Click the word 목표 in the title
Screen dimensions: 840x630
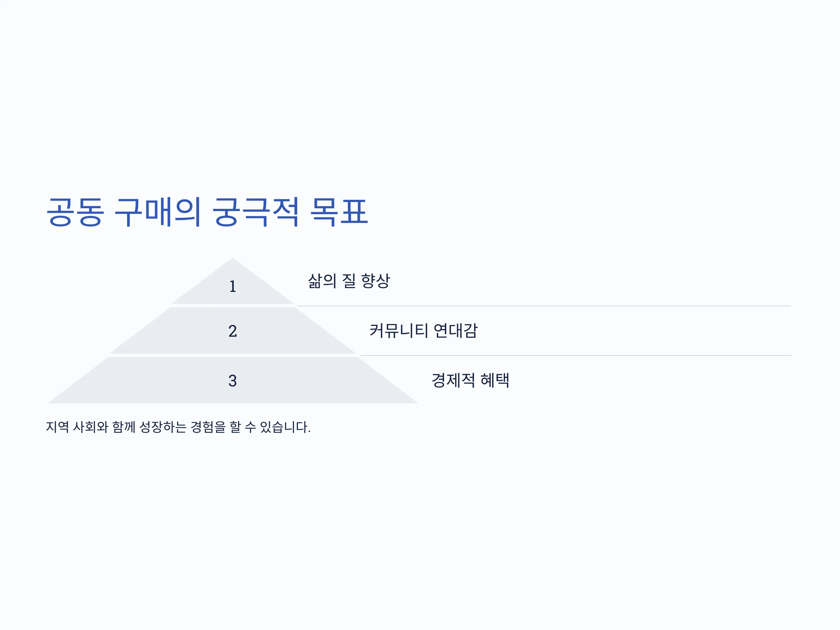[339, 212]
